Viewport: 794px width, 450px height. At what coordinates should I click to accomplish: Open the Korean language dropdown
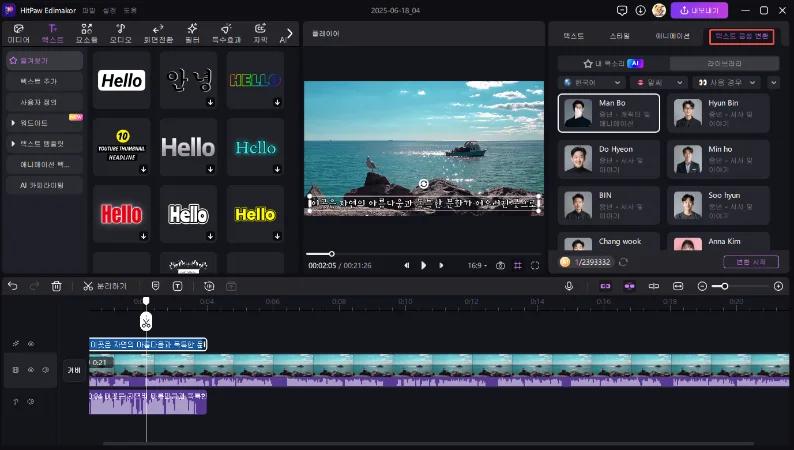tap(591, 83)
